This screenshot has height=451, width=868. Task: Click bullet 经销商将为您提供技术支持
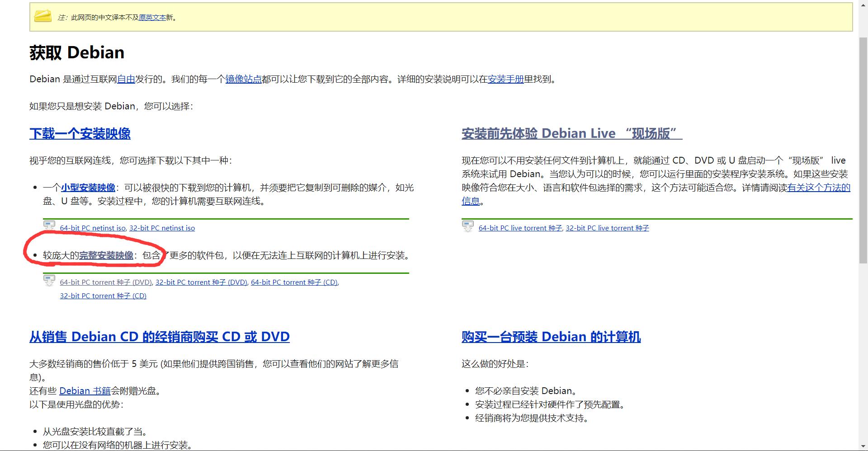[532, 418]
